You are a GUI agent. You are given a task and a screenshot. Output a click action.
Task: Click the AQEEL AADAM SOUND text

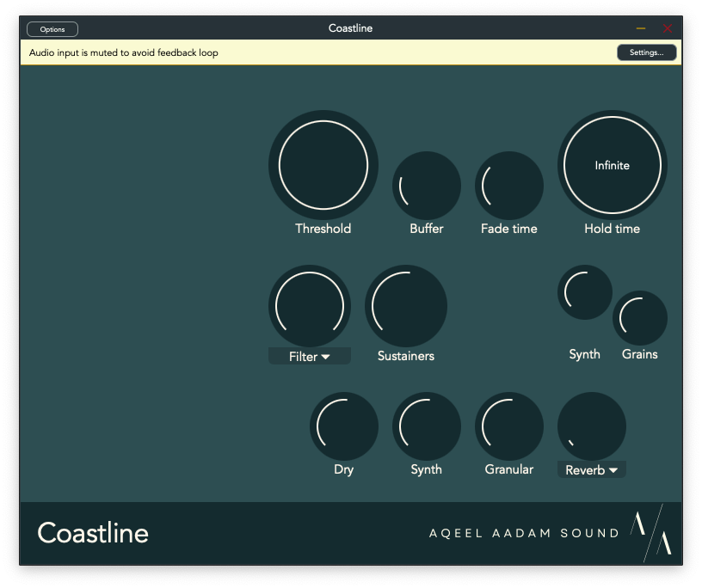coord(524,533)
